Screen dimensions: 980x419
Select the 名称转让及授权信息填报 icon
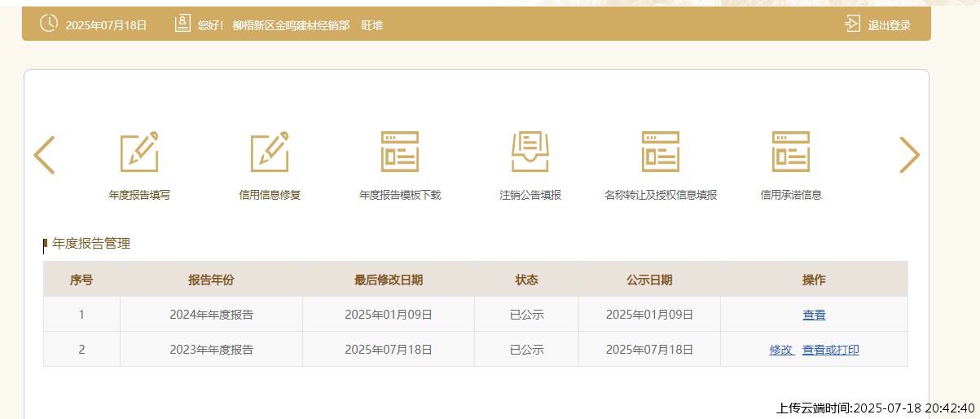point(661,152)
